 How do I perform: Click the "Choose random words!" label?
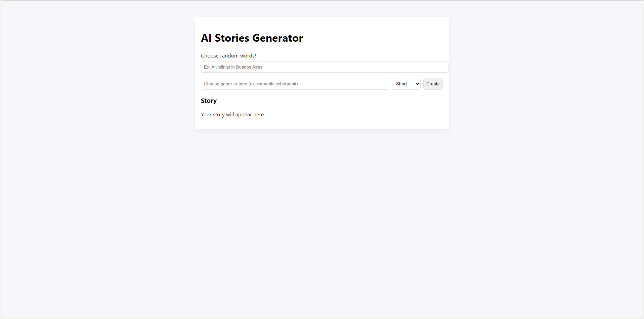click(x=228, y=55)
